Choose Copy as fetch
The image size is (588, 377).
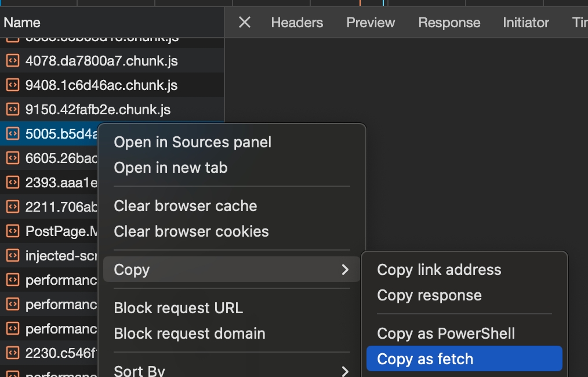tap(425, 359)
